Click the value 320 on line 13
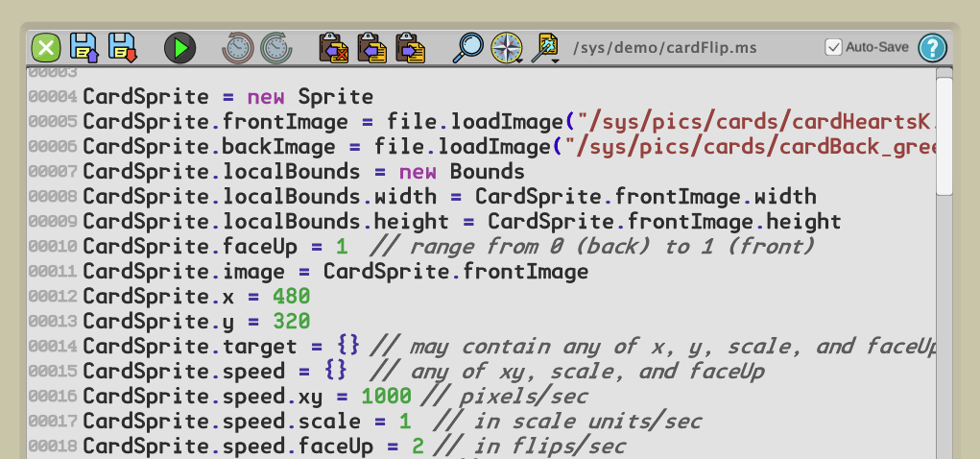The image size is (980, 459). click(291, 322)
